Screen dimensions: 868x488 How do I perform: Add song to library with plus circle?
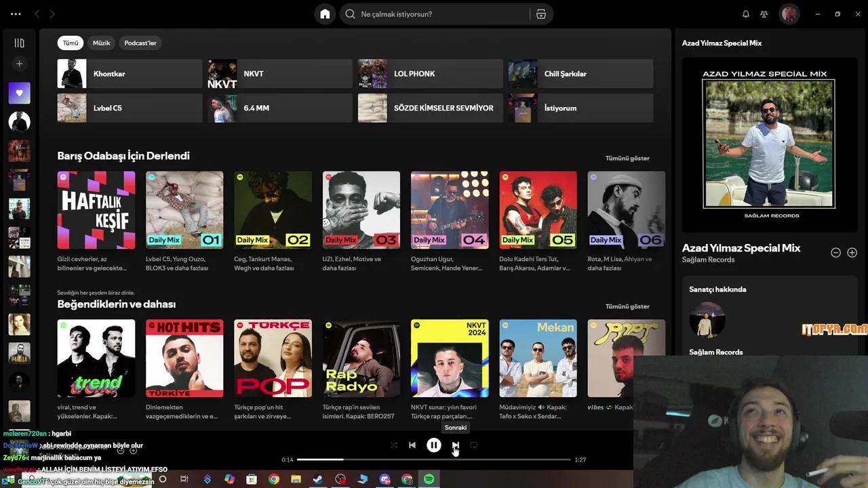pyautogui.click(x=852, y=253)
